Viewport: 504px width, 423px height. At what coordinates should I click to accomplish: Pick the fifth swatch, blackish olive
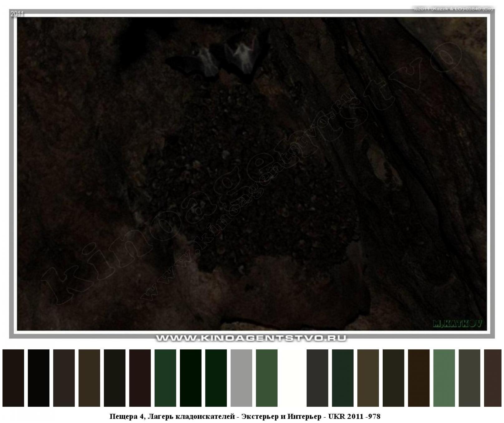pyautogui.click(x=115, y=378)
